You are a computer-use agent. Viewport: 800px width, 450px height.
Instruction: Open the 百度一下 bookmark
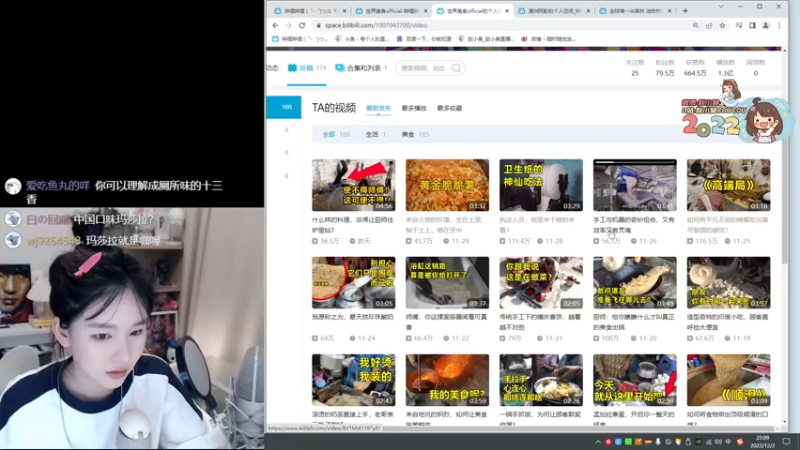pyautogui.click(x=424, y=39)
